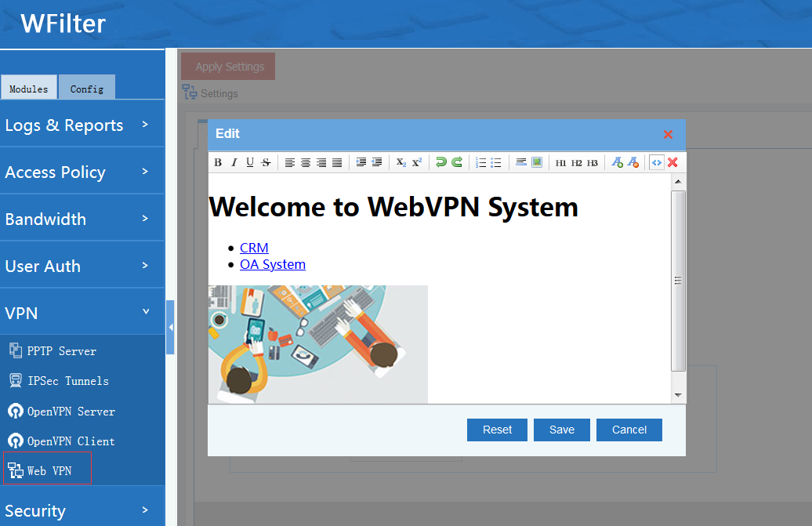Click the WFilter logo
The width and height of the screenshot is (812, 526).
point(63,24)
